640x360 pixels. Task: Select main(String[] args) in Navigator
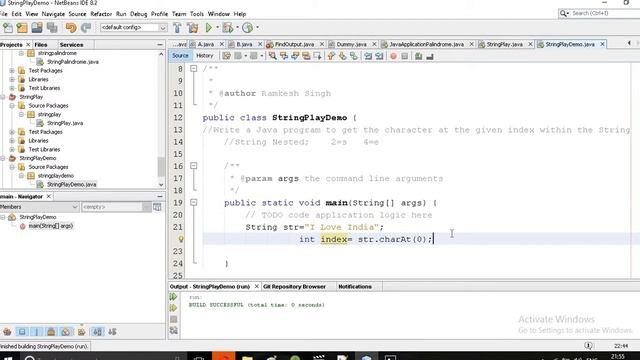pos(50,226)
